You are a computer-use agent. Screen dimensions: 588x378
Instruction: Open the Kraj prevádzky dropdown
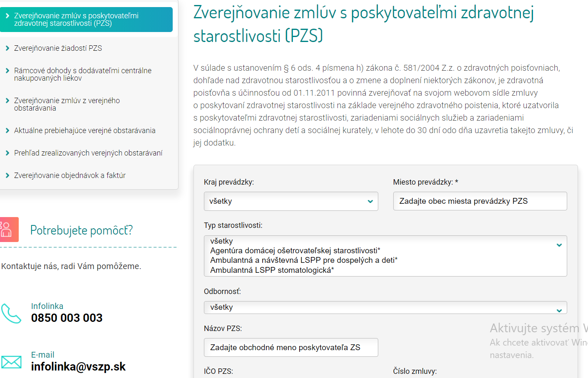[x=290, y=201]
